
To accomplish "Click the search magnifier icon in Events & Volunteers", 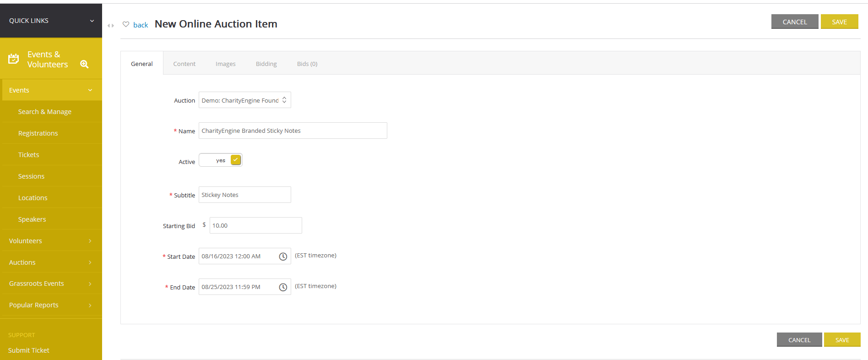I will click(x=84, y=64).
